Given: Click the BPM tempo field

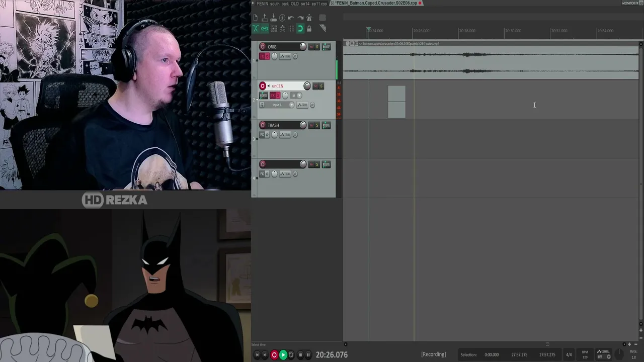Looking at the screenshot, I should (585, 355).
